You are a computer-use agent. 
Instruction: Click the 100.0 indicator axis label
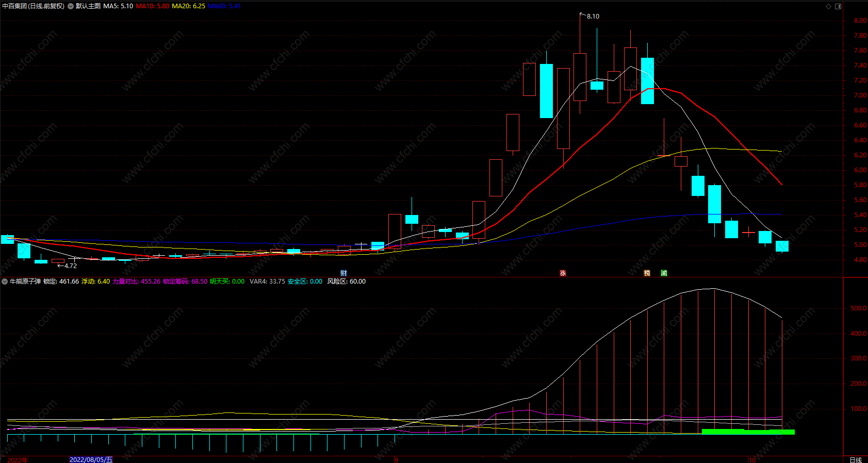click(859, 409)
